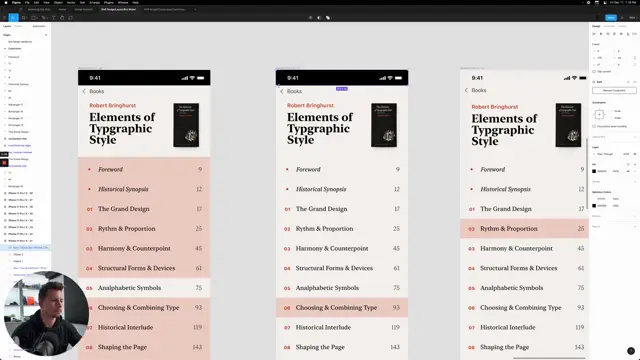Click Books back chevron in middle mockup
640x360 pixels.
click(282, 91)
